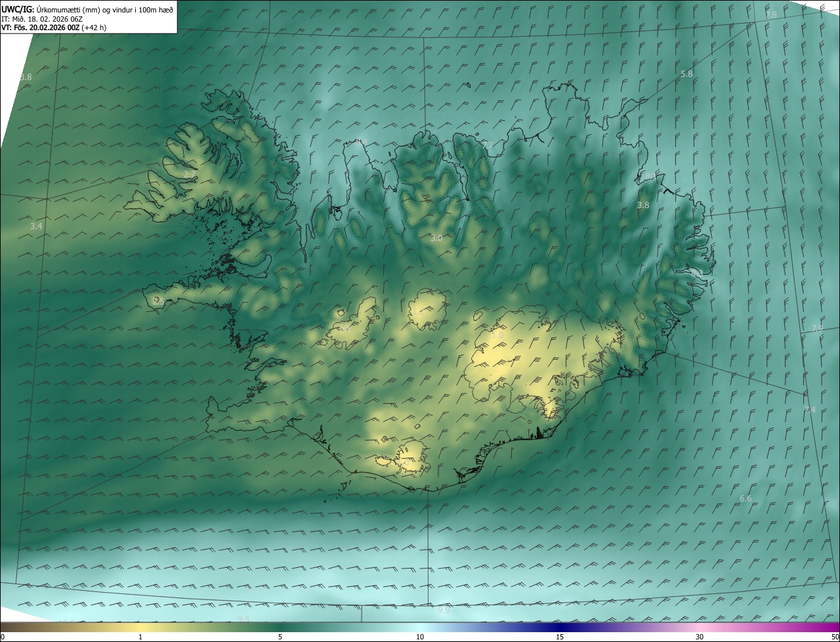Image resolution: width=840 pixels, height=642 pixels.
Task: Click the "7.8" value on the map
Action: [x=771, y=14]
